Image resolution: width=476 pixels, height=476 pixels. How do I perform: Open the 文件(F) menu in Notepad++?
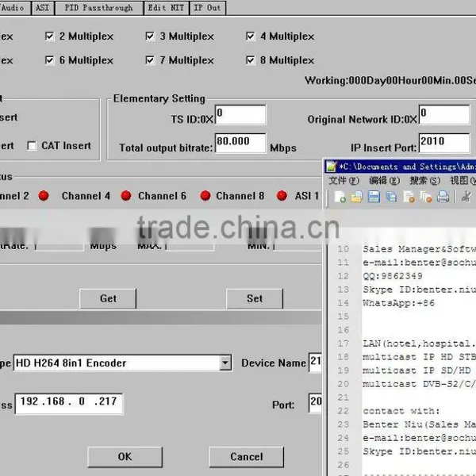point(344,181)
